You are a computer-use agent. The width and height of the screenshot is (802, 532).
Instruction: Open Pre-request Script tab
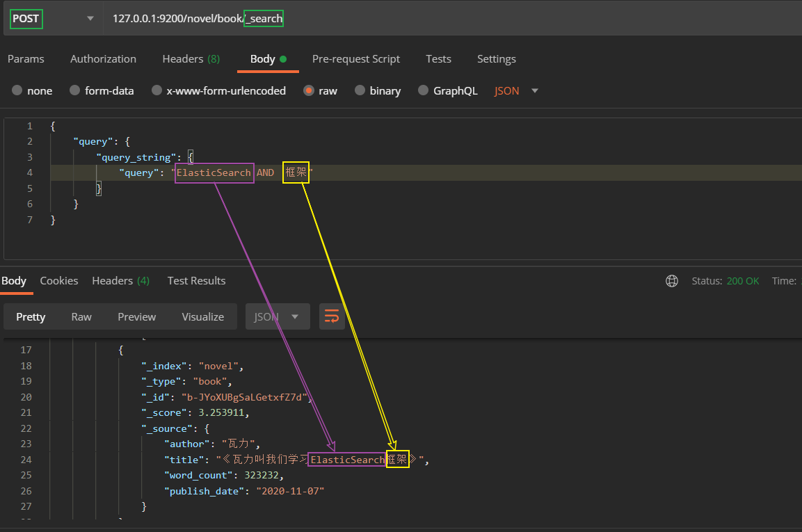click(x=355, y=59)
